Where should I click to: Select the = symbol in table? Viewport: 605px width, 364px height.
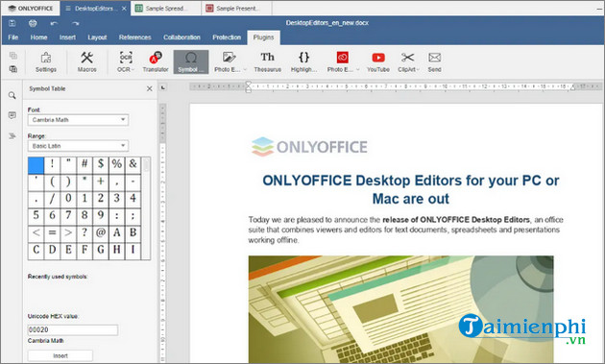coord(52,232)
